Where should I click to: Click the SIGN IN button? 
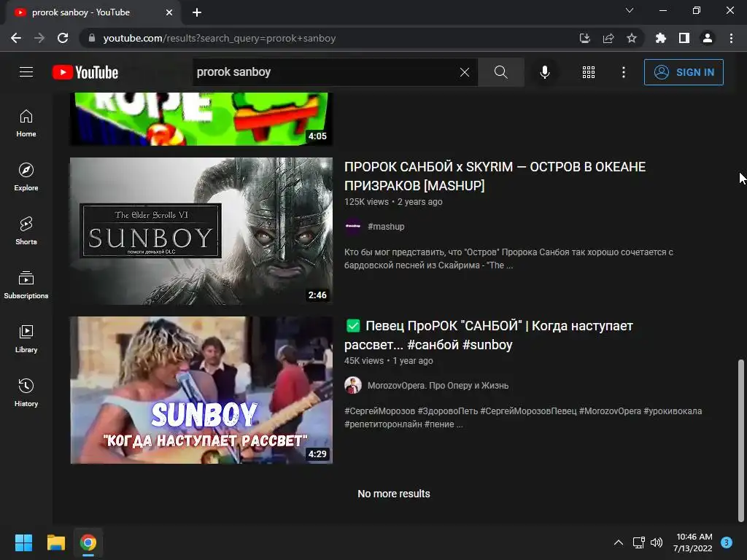684,72
